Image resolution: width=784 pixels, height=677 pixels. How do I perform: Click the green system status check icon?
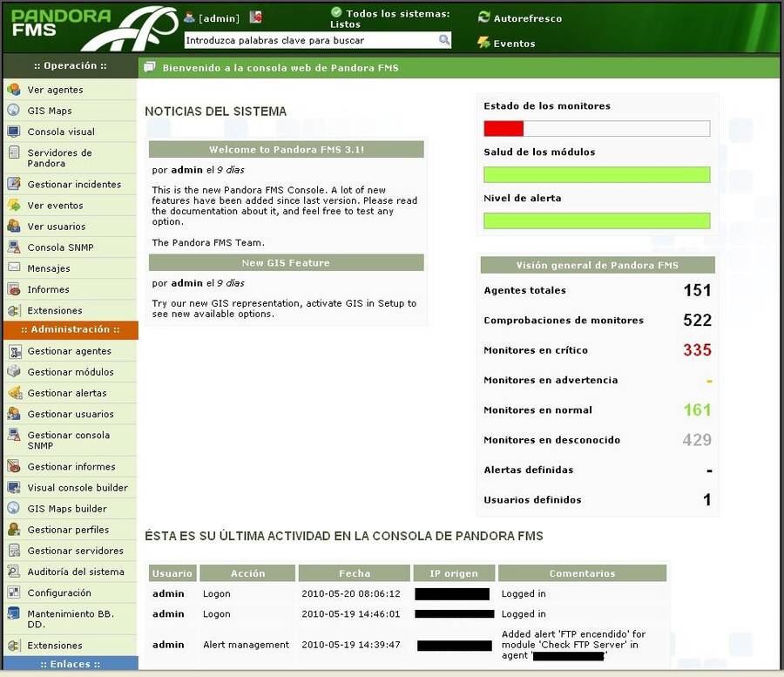click(x=336, y=13)
